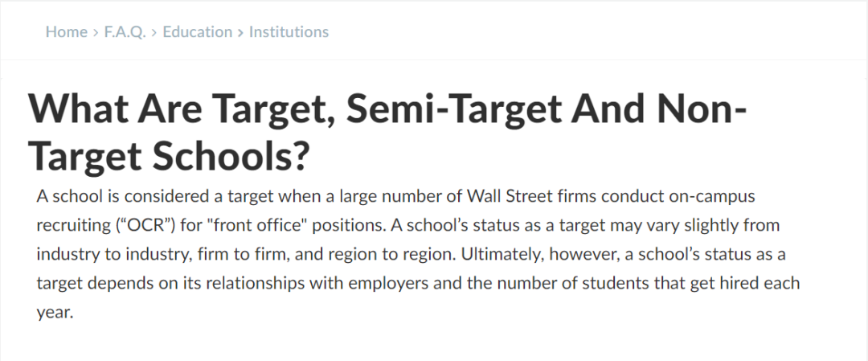Navigate to the Education breadcrumb
The width and height of the screenshot is (868, 361).
click(197, 32)
